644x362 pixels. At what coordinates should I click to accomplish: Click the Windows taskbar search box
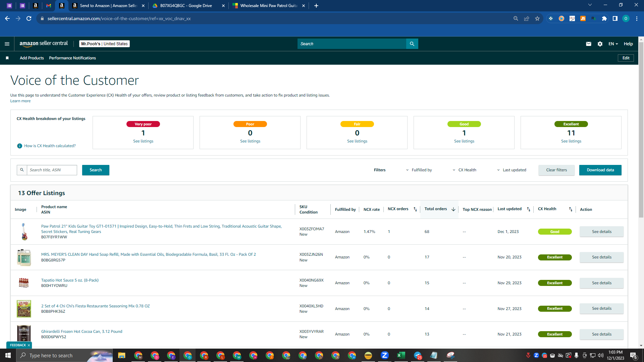(64, 355)
